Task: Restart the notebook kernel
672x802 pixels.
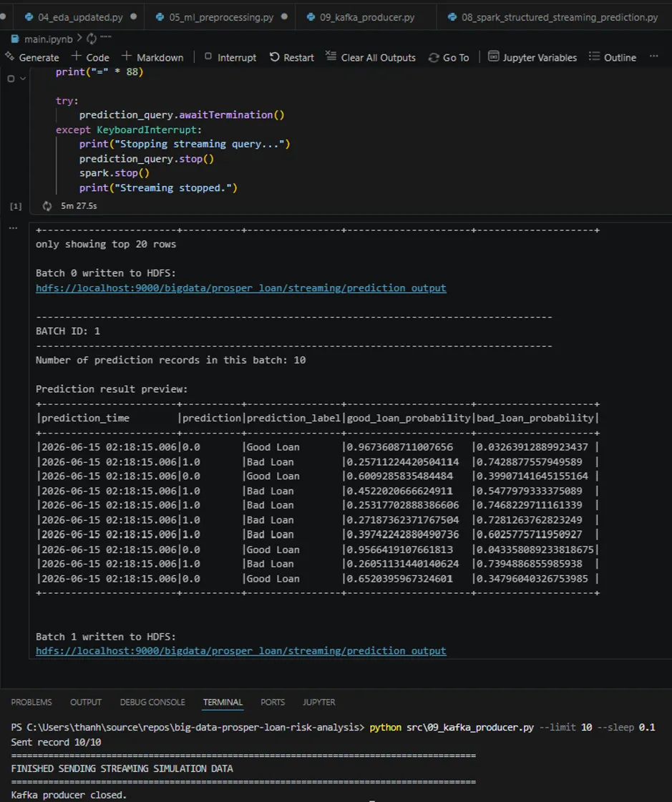Action: click(292, 57)
